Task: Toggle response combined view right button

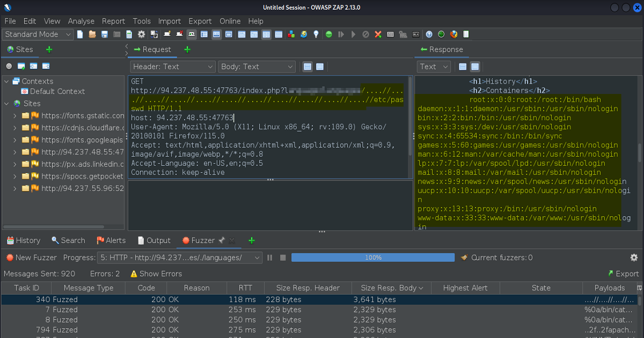Action: (475, 67)
